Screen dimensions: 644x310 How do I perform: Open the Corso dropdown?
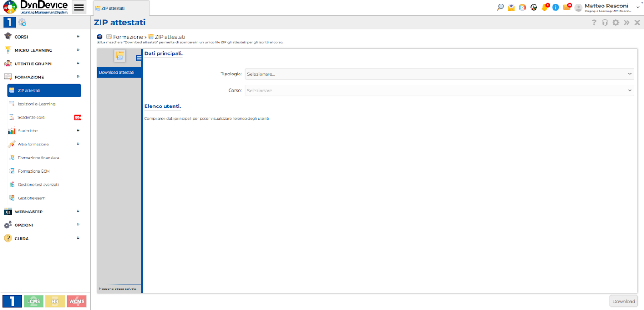(x=439, y=91)
